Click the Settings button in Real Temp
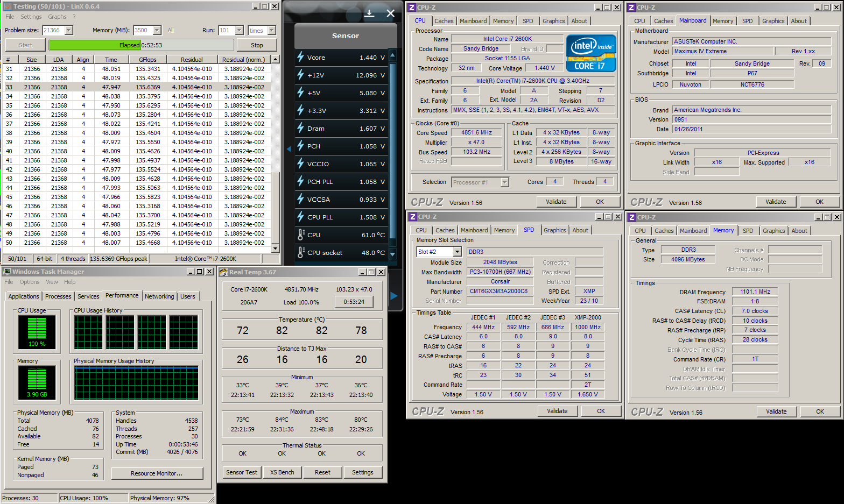Viewport: 844px width, 504px height. (x=363, y=472)
